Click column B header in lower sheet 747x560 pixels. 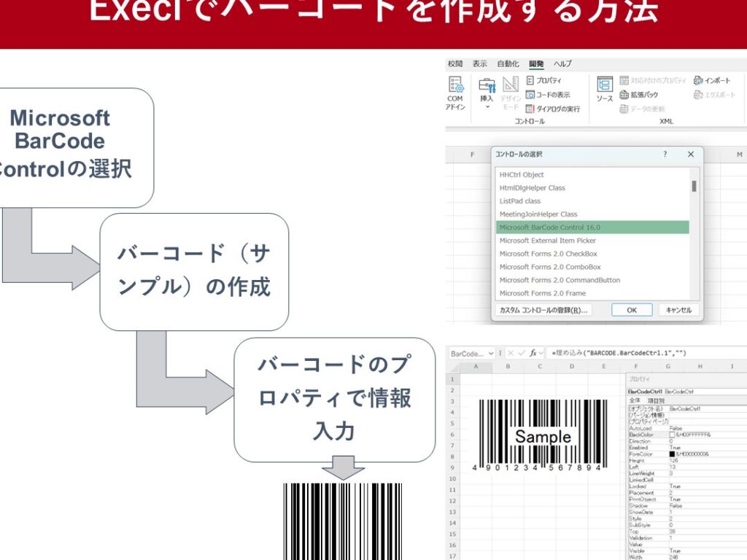click(508, 366)
